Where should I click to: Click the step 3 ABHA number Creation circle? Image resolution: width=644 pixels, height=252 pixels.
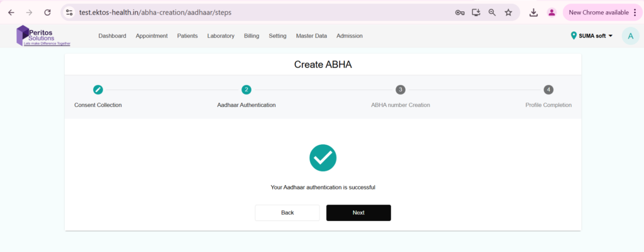point(401,89)
